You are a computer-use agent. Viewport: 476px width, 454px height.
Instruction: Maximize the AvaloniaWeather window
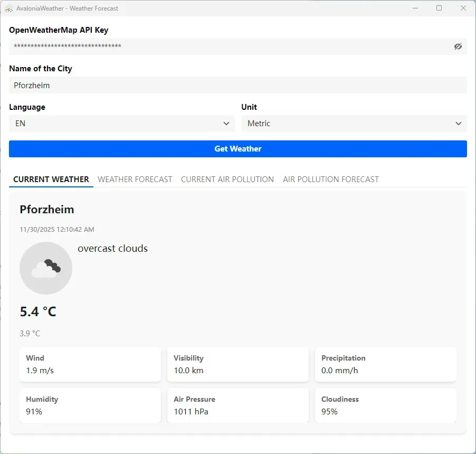439,8
